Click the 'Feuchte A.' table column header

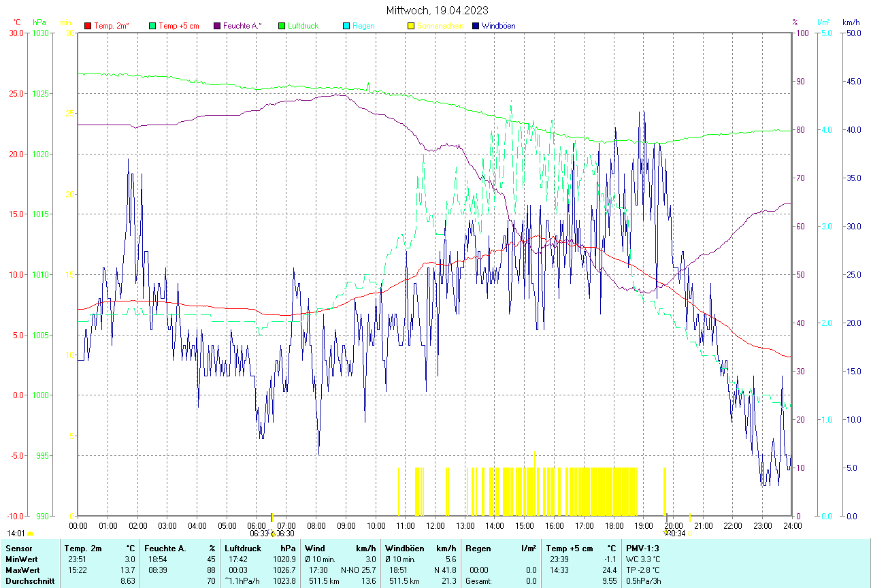(165, 548)
